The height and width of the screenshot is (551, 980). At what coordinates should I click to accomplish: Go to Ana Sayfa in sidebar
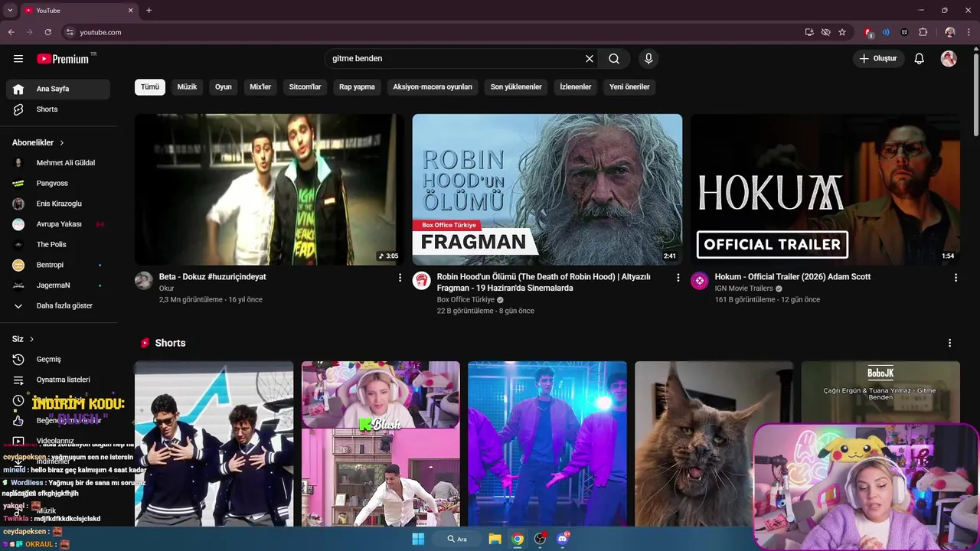58,89
